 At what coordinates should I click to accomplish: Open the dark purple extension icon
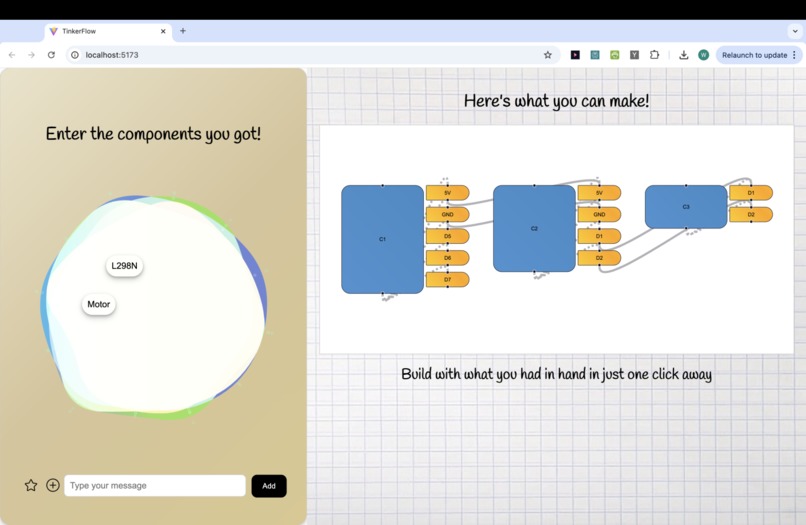point(575,55)
